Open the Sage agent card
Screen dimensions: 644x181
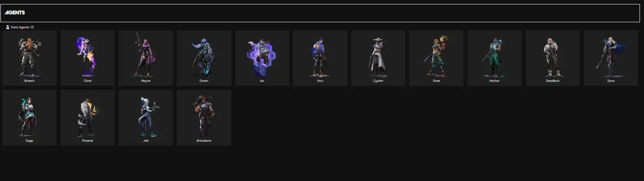point(30,118)
